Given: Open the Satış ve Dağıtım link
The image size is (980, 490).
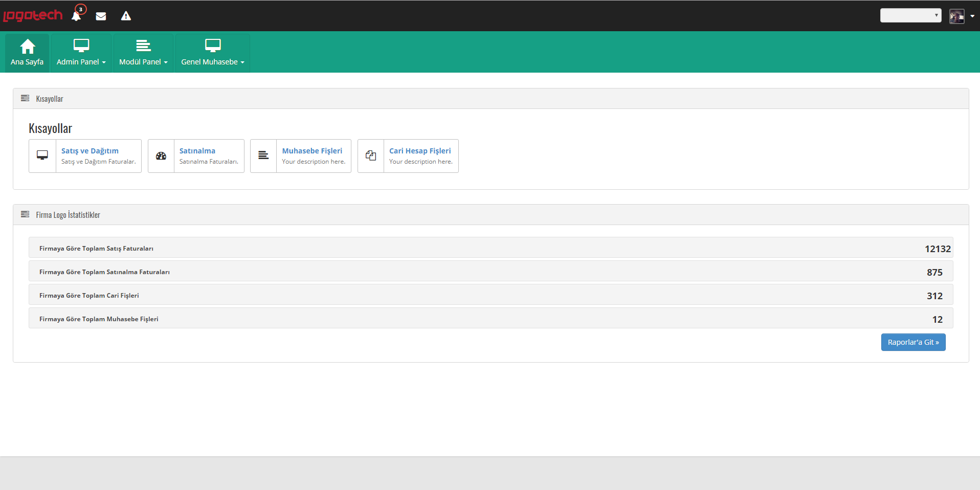Looking at the screenshot, I should (x=90, y=151).
